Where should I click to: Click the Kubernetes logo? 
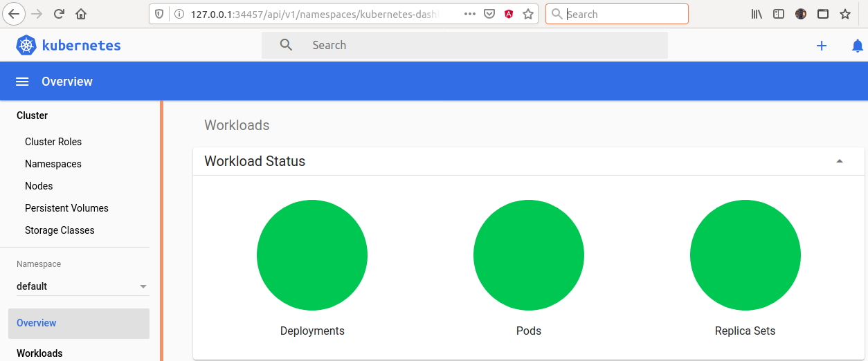tap(26, 46)
